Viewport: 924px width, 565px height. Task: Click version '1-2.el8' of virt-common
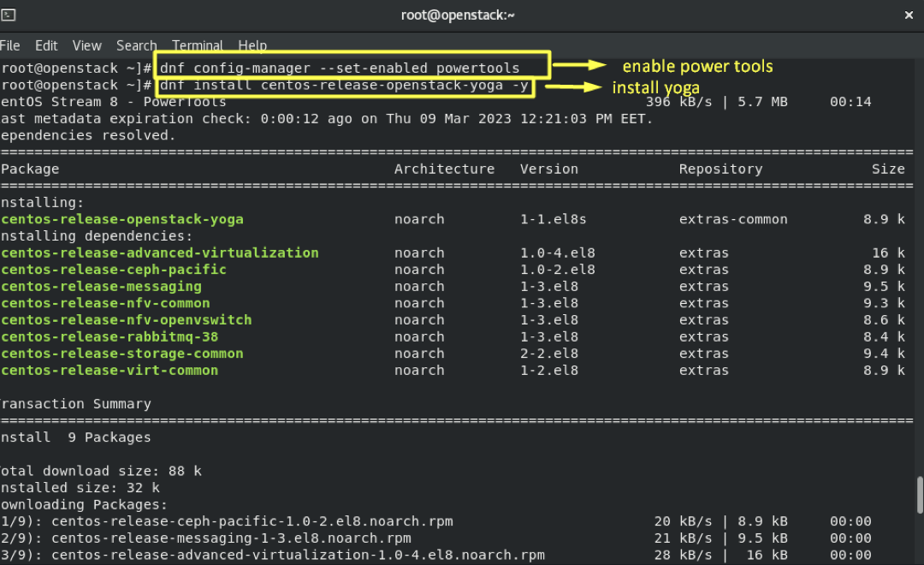549,371
